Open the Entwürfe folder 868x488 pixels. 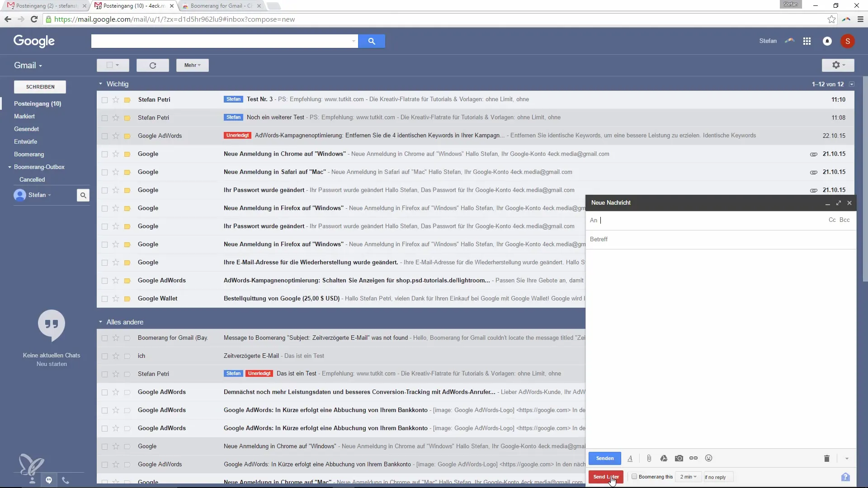[x=25, y=141]
